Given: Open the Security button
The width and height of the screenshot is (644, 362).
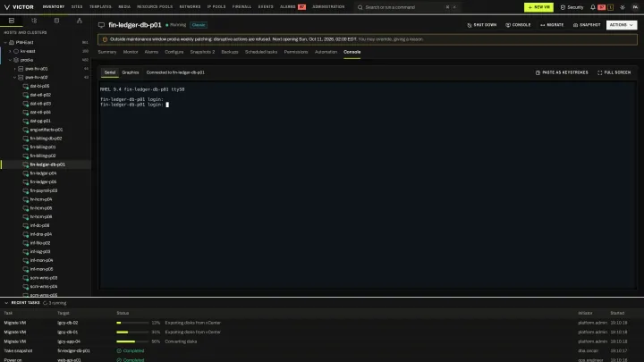Looking at the screenshot, I should coord(572,7).
